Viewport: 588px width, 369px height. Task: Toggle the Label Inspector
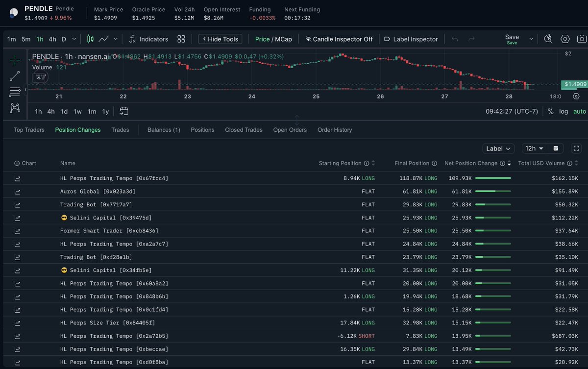(411, 39)
